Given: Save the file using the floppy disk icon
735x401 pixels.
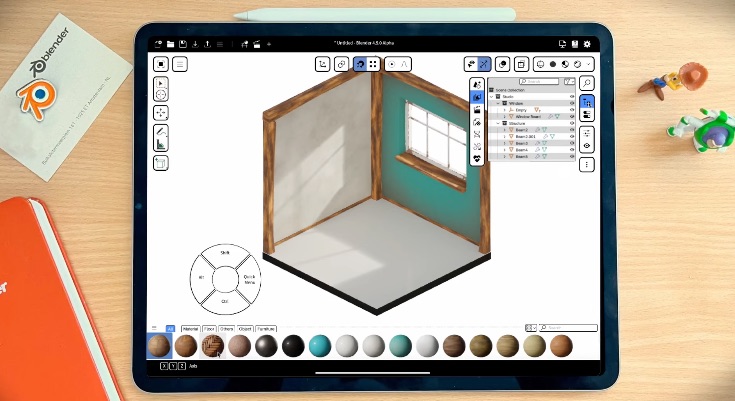Looking at the screenshot, I should click(x=183, y=44).
